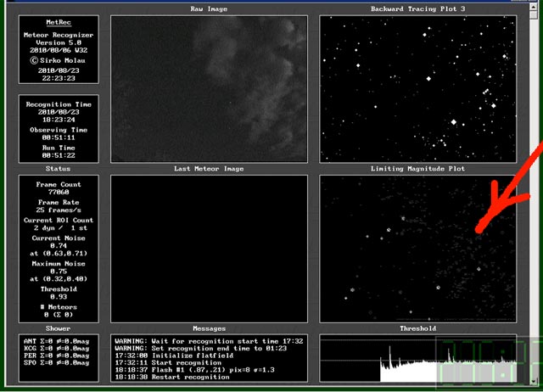Viewport: 543px width, 392px height.
Task: Click the Backward Tracing Plot 3 star map
Action: click(x=417, y=88)
